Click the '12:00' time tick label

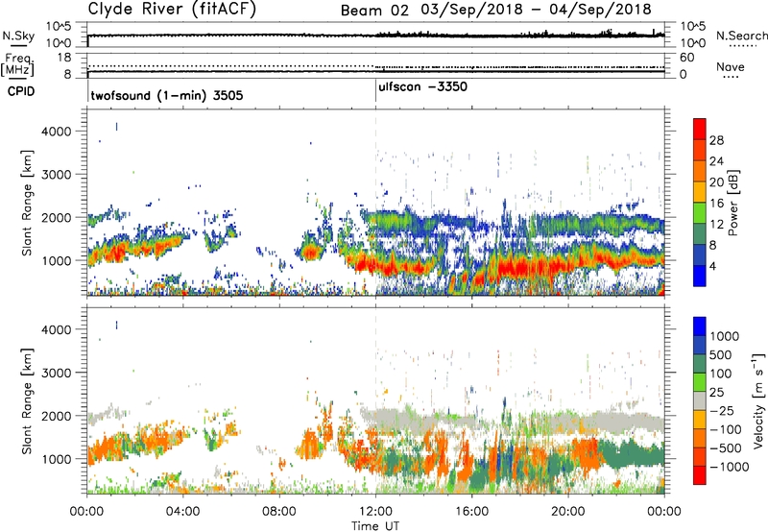coord(375,512)
